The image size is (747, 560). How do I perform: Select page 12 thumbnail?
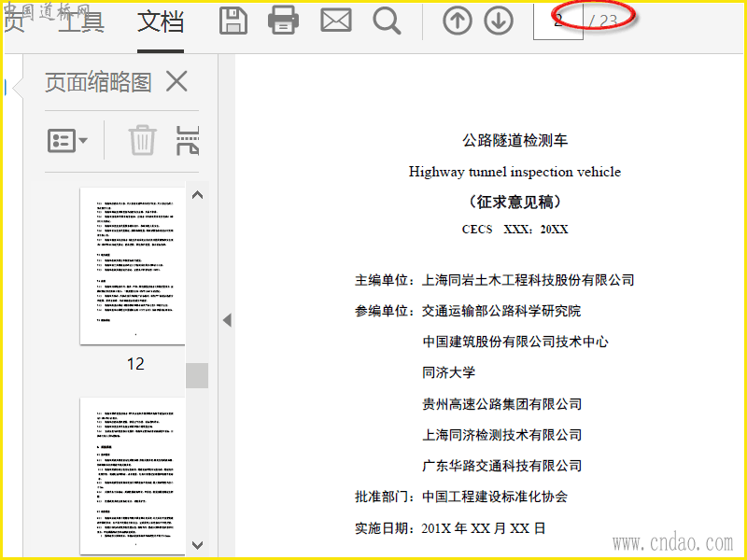[133, 266]
